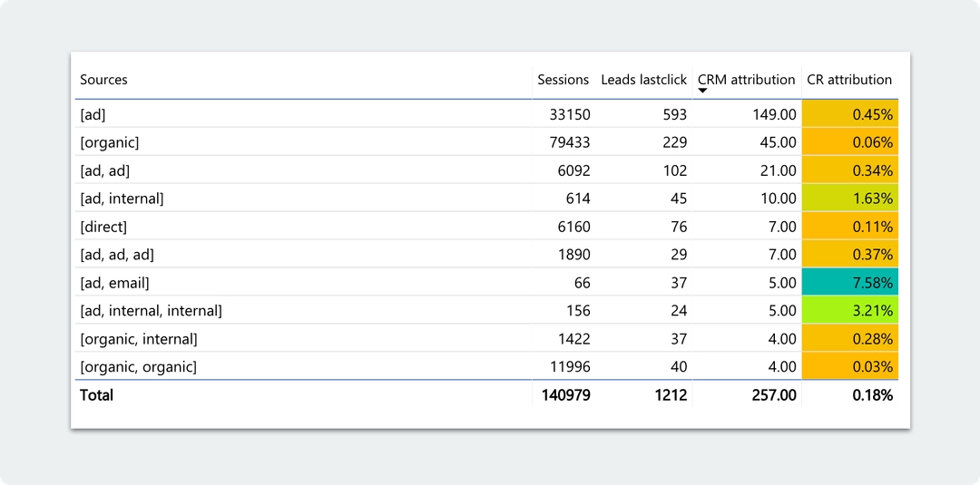
Task: Click the 10.00 CRM attribution value
Action: tap(779, 199)
